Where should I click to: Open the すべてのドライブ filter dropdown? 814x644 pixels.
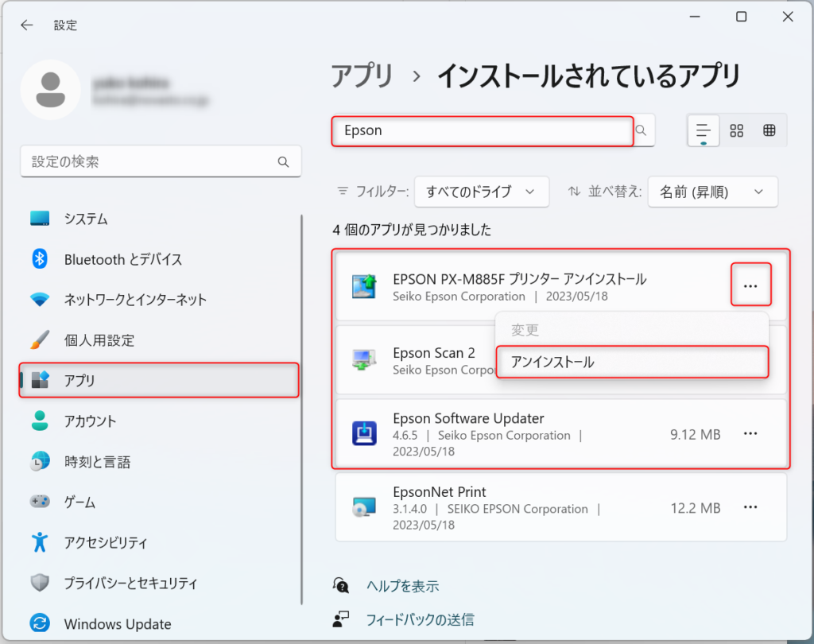tap(482, 192)
